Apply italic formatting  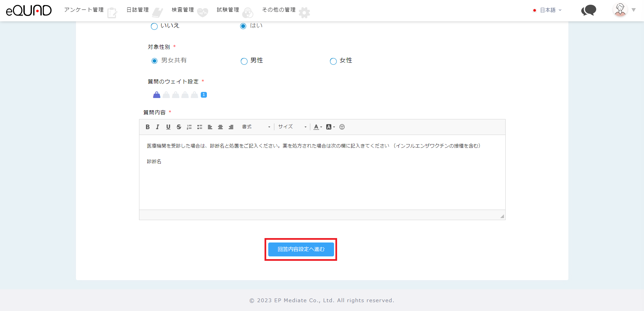click(157, 127)
